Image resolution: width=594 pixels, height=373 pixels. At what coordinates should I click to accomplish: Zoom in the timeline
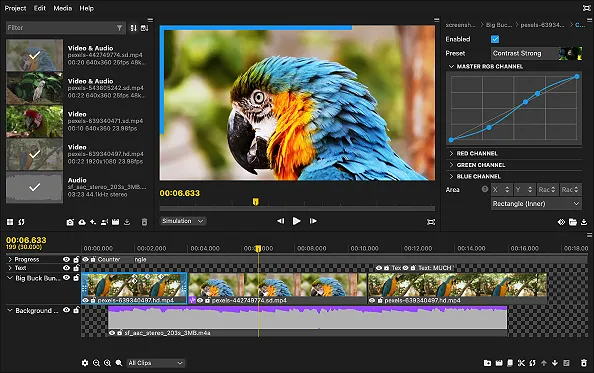click(x=108, y=363)
